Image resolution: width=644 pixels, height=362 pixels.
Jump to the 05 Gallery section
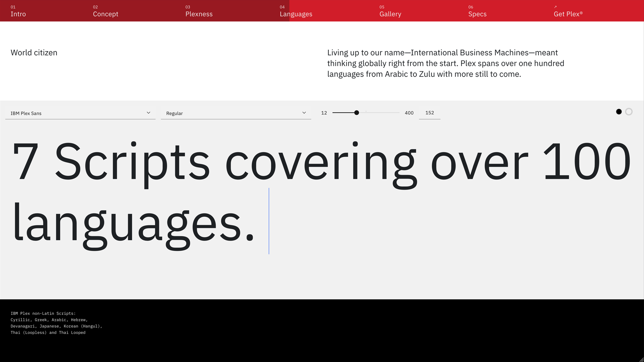[x=390, y=14]
